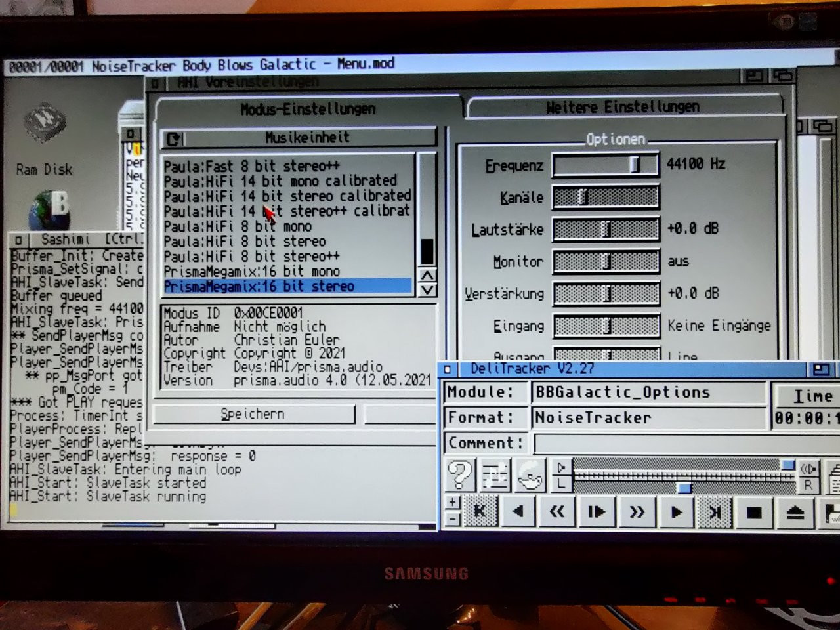
Task: Open the Ram Disk desktop icon
Action: 44,139
